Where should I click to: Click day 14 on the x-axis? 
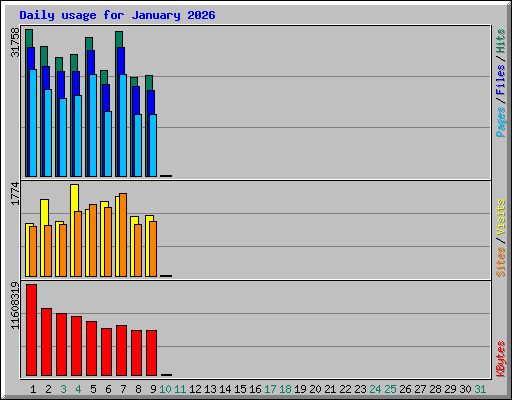coord(225,389)
